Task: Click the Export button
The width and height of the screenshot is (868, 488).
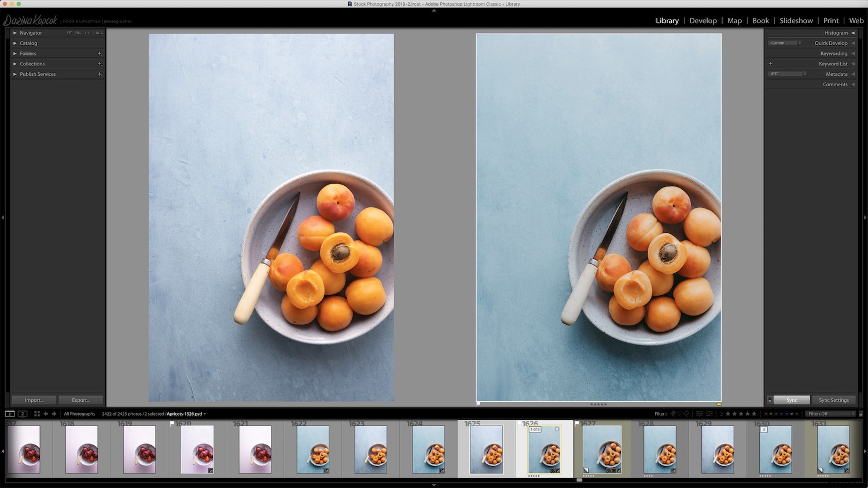Action: 80,399
